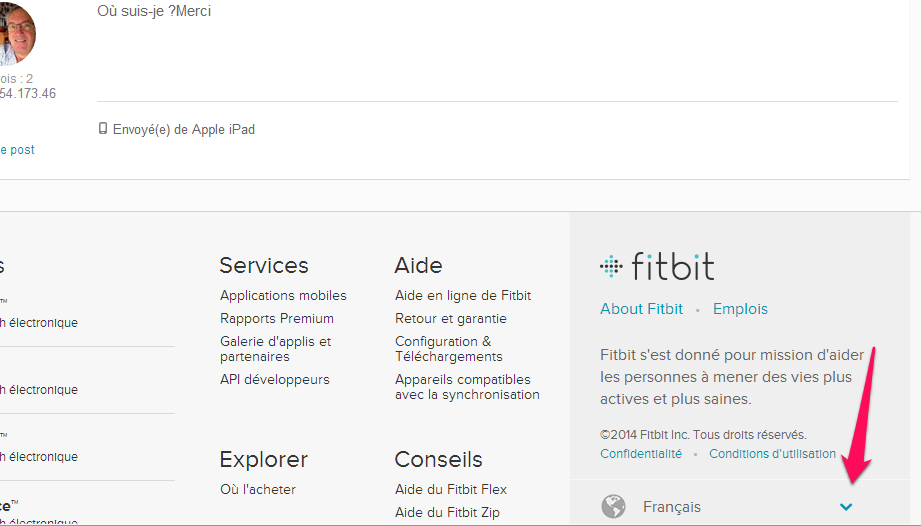Click Où l'acheter under Explorer
921x526 pixels.
257,489
